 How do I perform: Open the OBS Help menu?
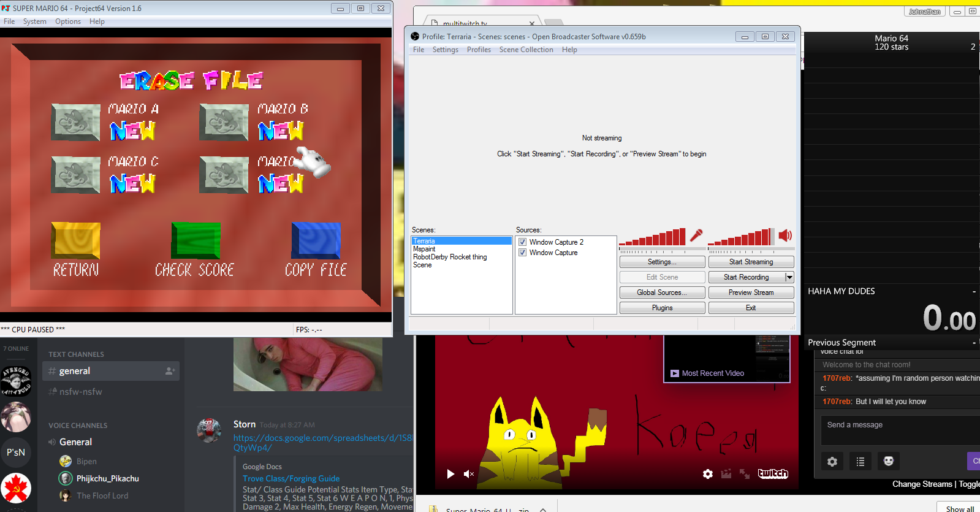tap(569, 50)
